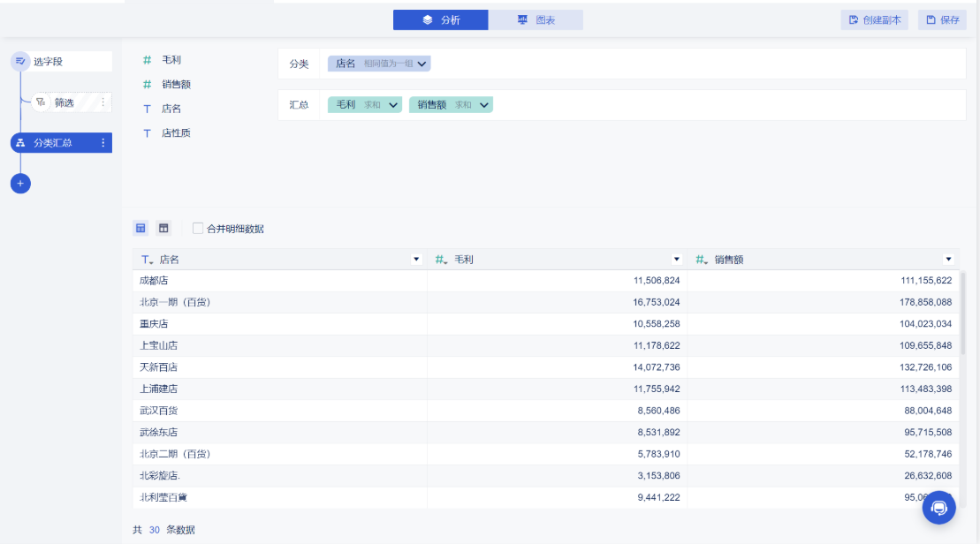The width and height of the screenshot is (980, 544).
Task: Switch to the 图表 tab
Action: pos(536,20)
